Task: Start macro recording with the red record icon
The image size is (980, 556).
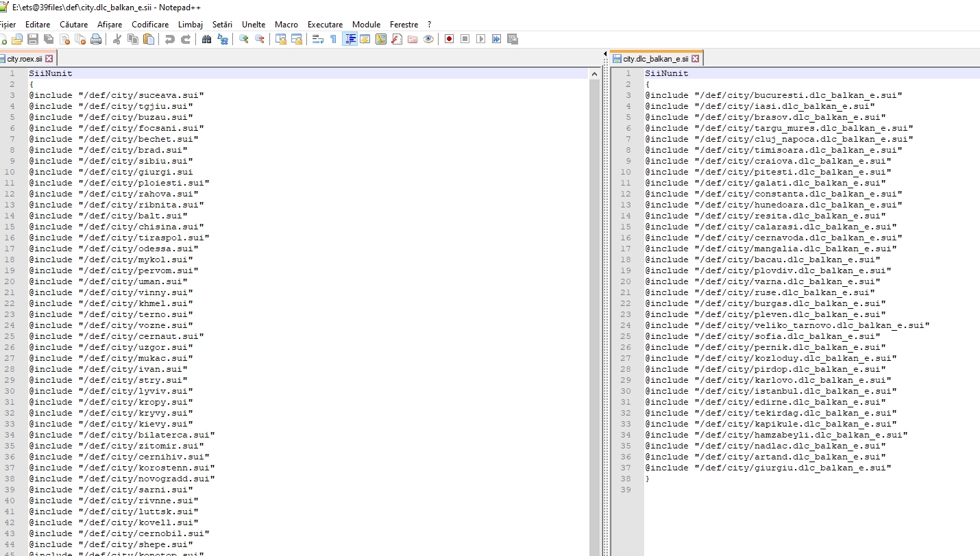Action: coord(449,39)
